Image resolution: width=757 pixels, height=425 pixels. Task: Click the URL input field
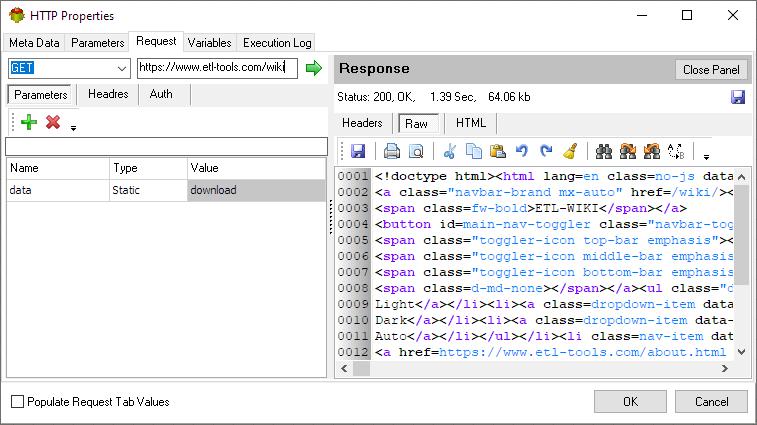tap(217, 68)
